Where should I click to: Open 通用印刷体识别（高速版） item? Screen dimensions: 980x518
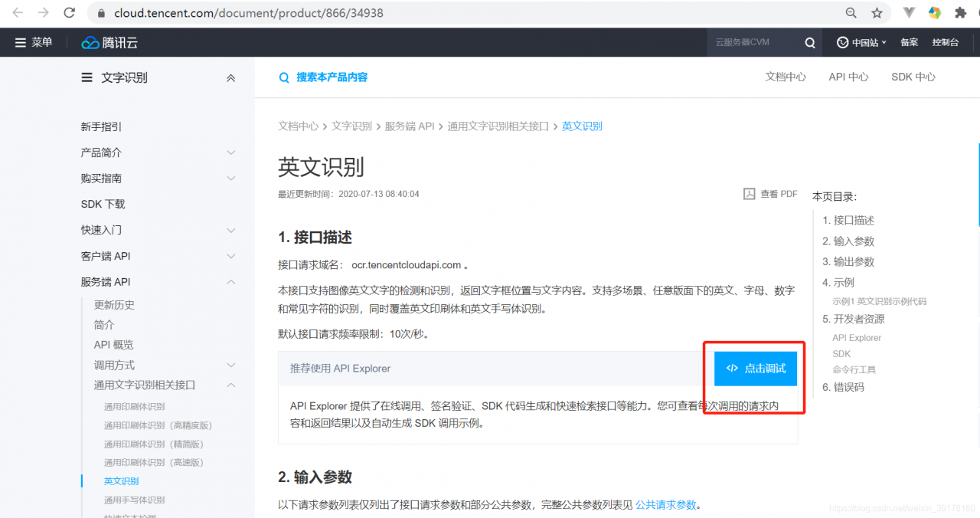[x=154, y=463]
